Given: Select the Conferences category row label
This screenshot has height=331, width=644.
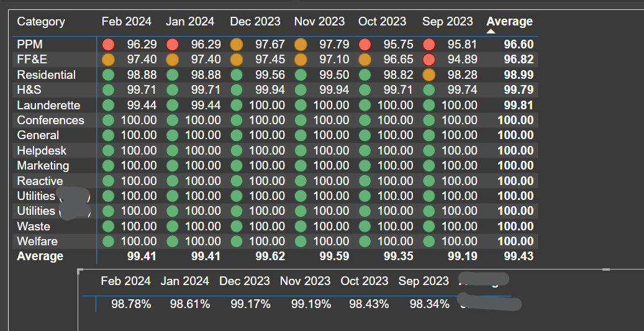Looking at the screenshot, I should [x=50, y=120].
